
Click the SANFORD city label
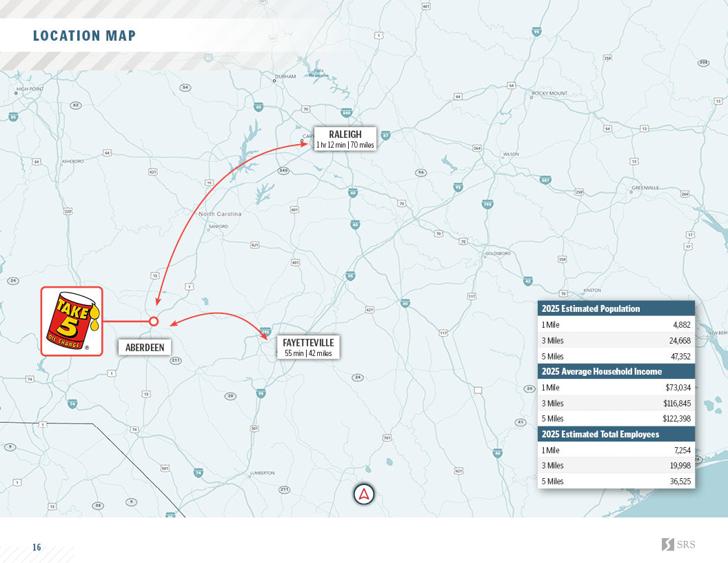(219, 226)
